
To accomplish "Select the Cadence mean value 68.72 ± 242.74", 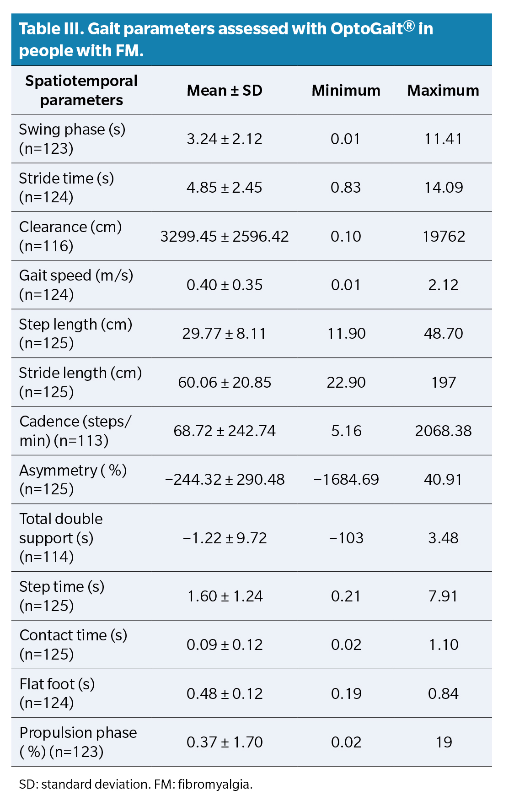I will coord(225,431).
